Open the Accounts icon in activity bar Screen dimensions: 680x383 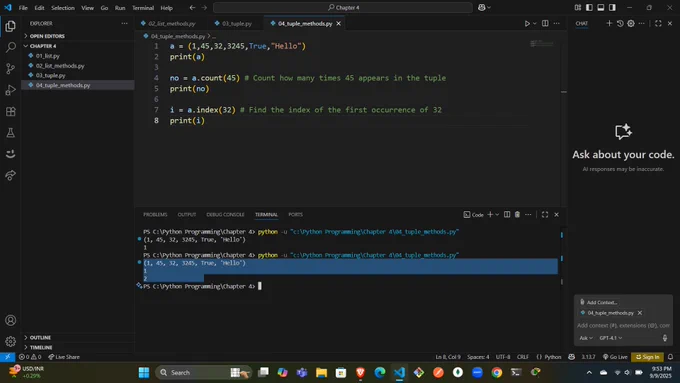10,320
